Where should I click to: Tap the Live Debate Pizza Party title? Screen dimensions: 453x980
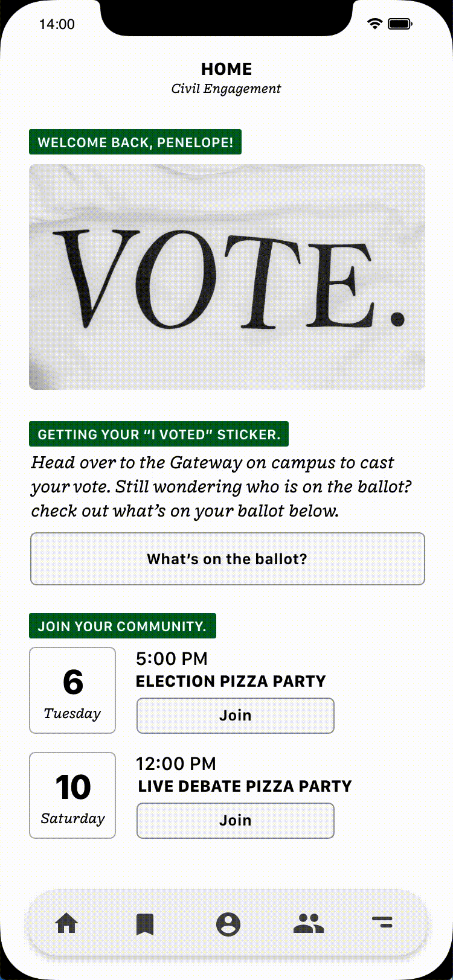(245, 786)
